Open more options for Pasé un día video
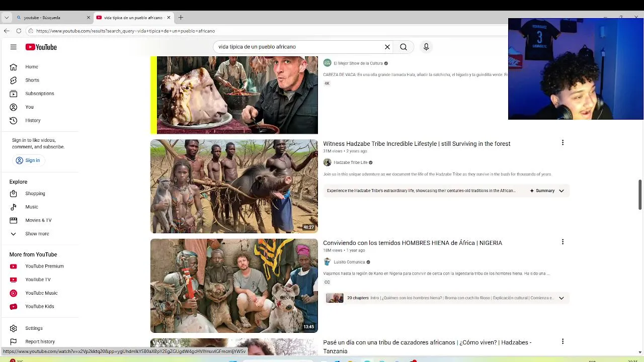The width and height of the screenshot is (644, 362). pyautogui.click(x=562, y=341)
